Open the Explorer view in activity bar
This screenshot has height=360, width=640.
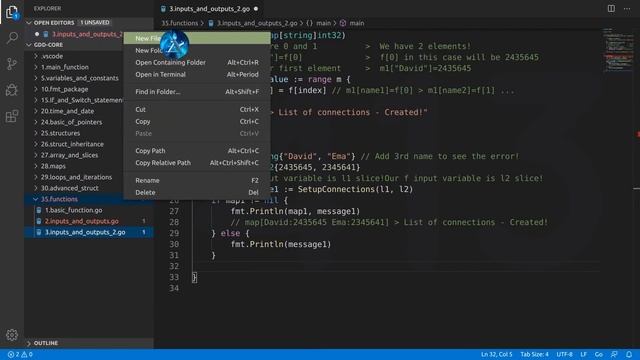(12, 12)
